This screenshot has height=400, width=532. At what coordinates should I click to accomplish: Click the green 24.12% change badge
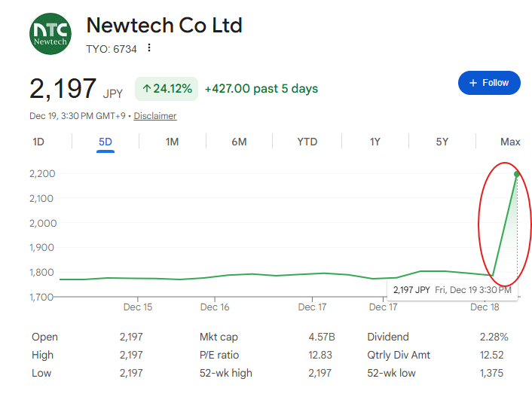pos(167,89)
